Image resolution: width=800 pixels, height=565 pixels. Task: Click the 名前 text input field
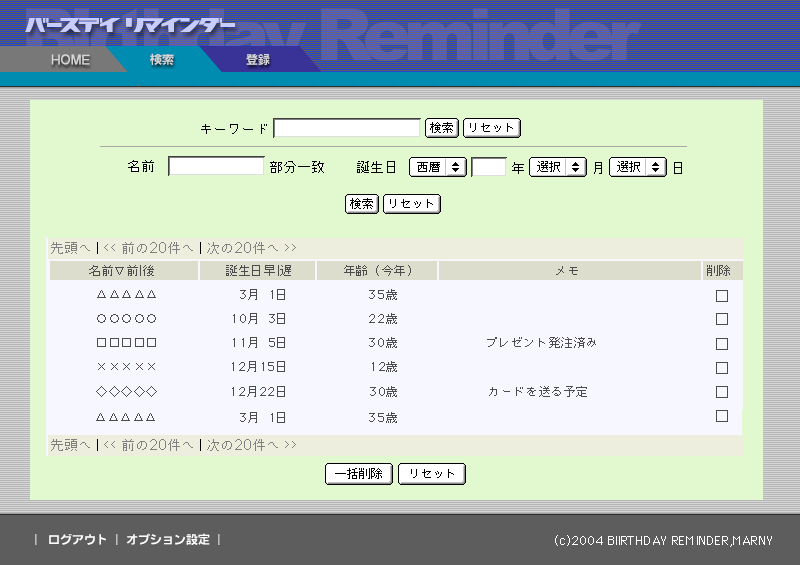point(216,167)
